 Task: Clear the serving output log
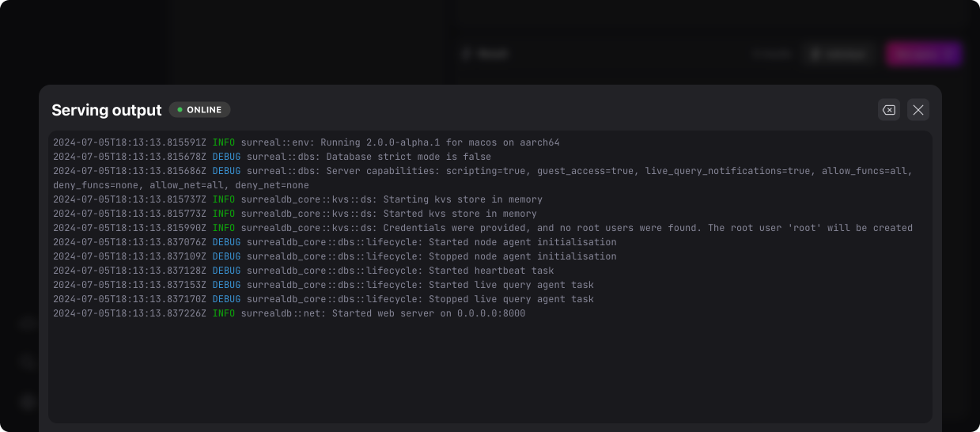889,110
